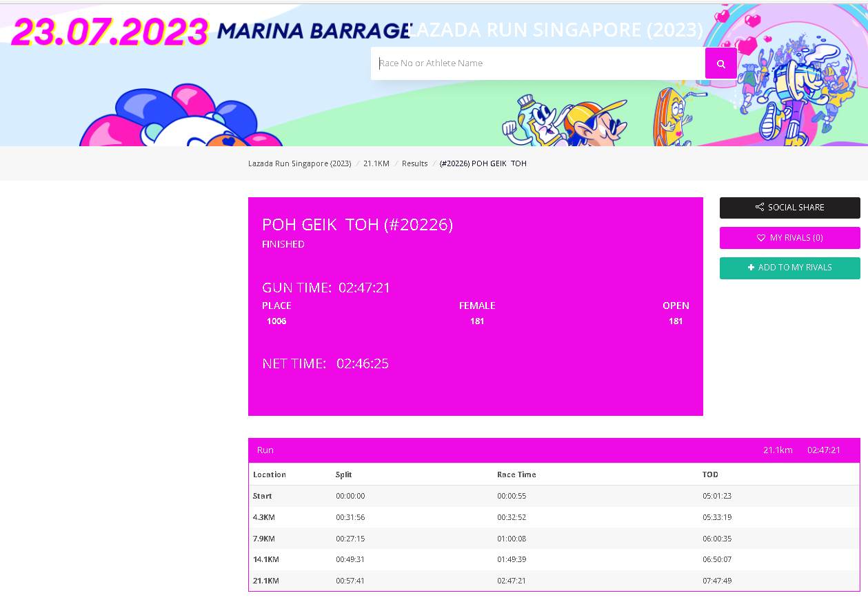Click split time 00:27:15
The height and width of the screenshot is (600, 868).
[350, 539]
